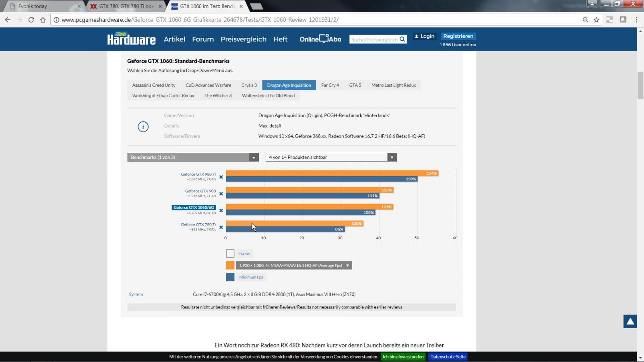Click the Online Abo icon link
Viewport: 644px width, 362px height.
click(320, 39)
